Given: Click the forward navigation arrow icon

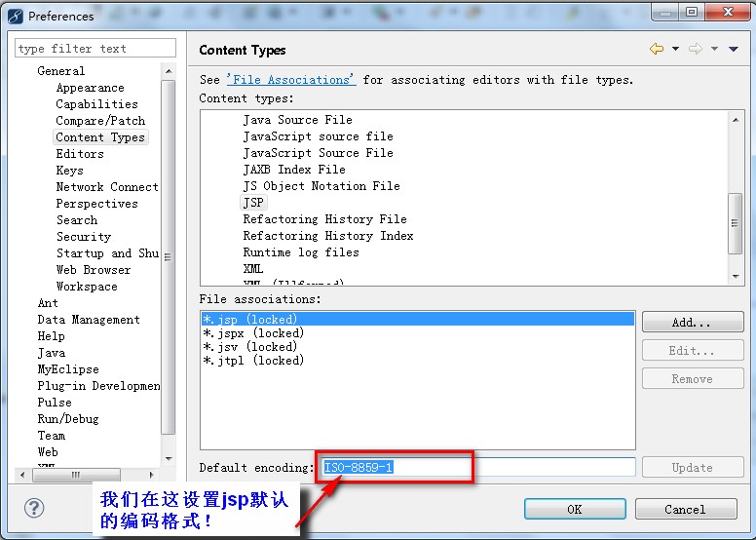Looking at the screenshot, I should [x=696, y=49].
